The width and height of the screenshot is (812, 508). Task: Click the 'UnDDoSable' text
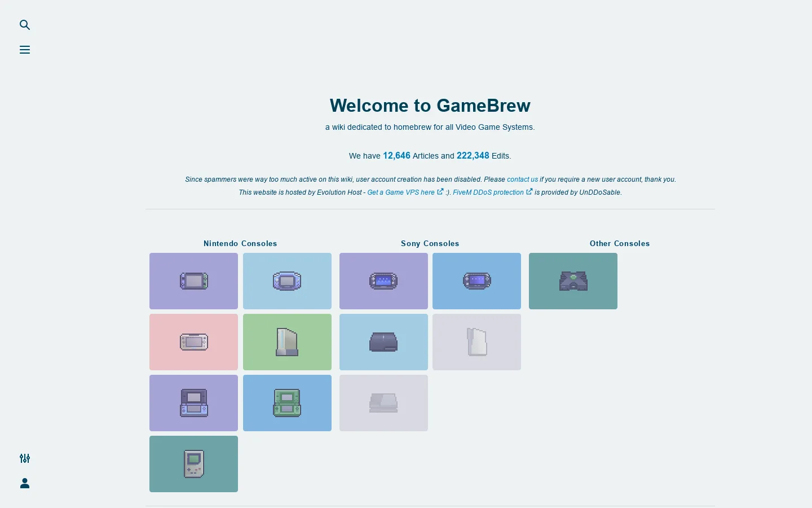[599, 192]
